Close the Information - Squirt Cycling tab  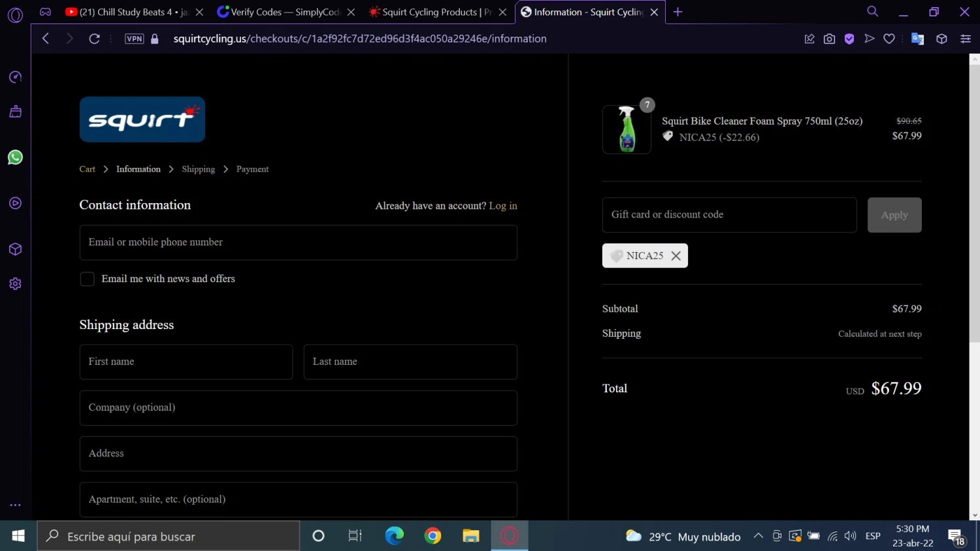click(x=654, y=12)
